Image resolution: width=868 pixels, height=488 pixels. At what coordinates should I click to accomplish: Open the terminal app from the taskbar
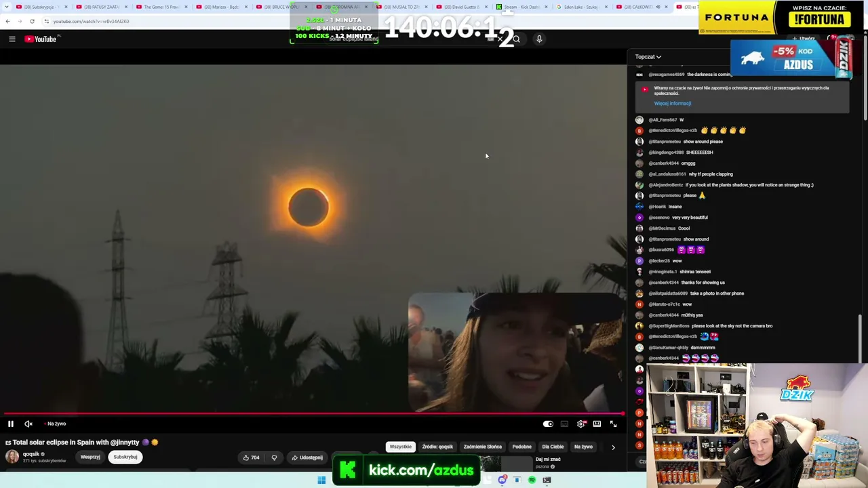click(x=547, y=480)
